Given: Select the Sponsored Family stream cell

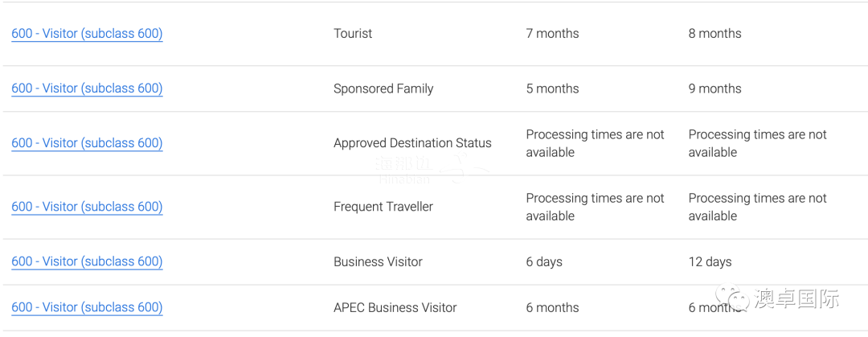Looking at the screenshot, I should (x=383, y=88).
